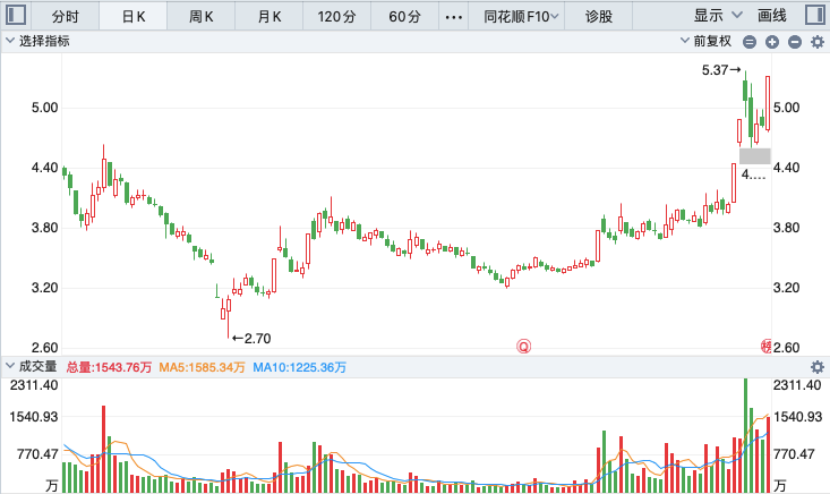Open the 周K chart tab

click(x=201, y=16)
